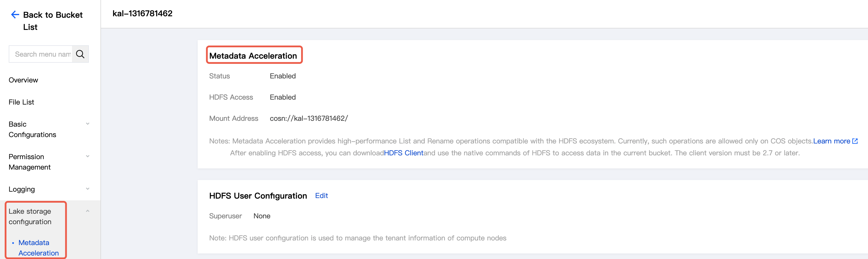Open the Learn more link
The image size is (868, 259).
(x=831, y=141)
